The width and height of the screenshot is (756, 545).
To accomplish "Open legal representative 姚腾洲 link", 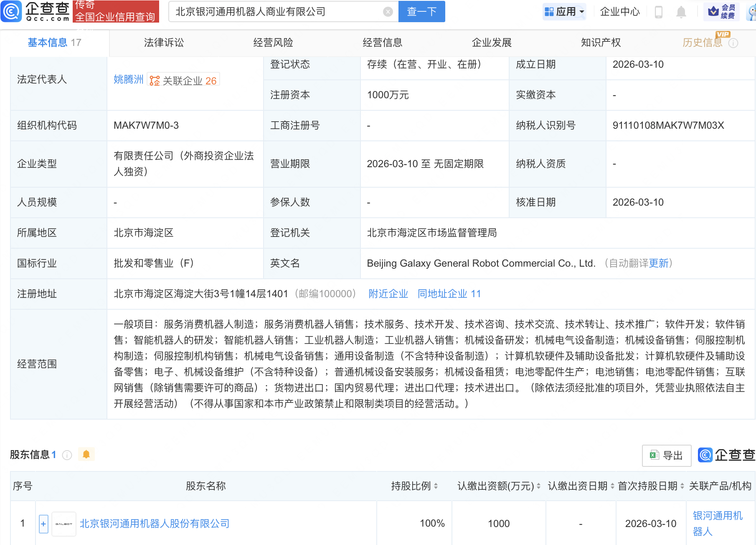I will (x=128, y=79).
